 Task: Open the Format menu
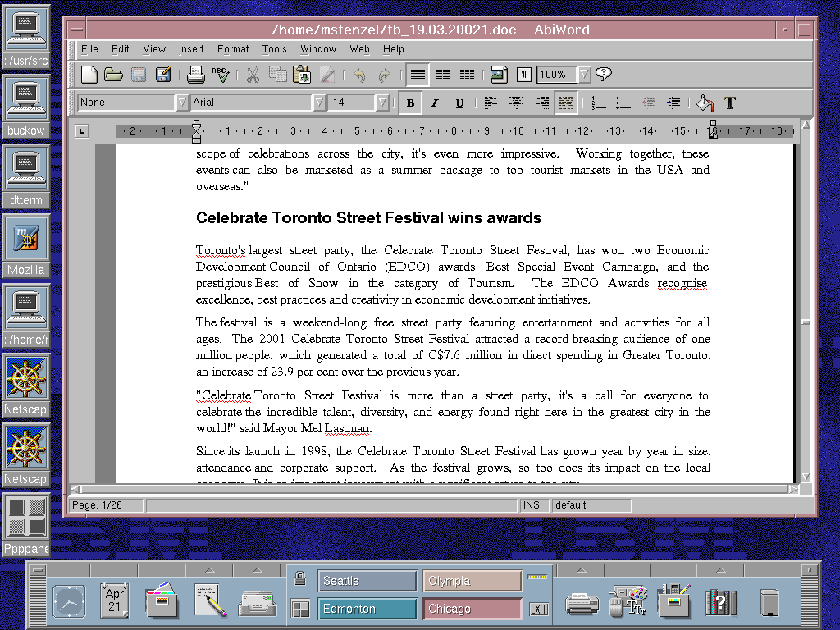233,49
